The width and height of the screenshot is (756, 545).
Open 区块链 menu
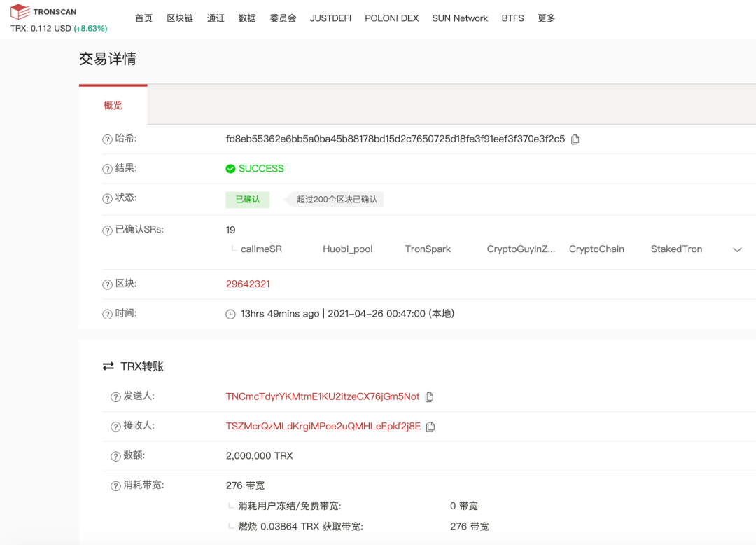pos(180,18)
